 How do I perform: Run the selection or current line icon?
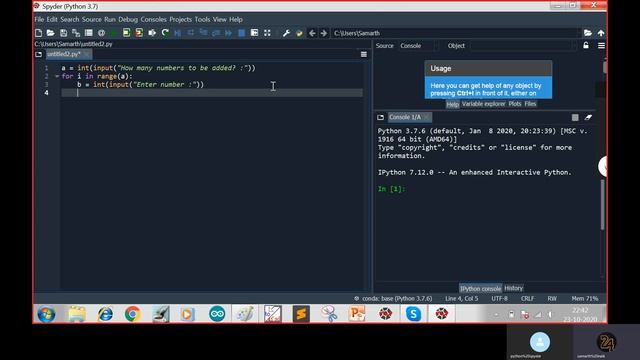tap(152, 33)
